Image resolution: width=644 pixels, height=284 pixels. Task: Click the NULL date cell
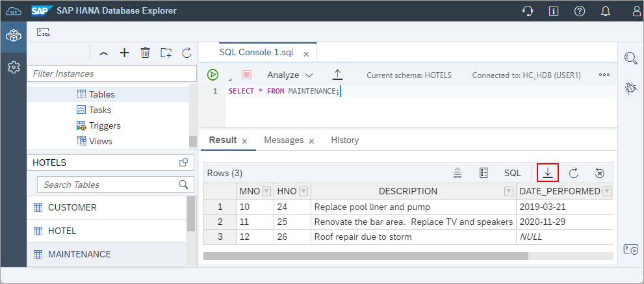(x=565, y=237)
